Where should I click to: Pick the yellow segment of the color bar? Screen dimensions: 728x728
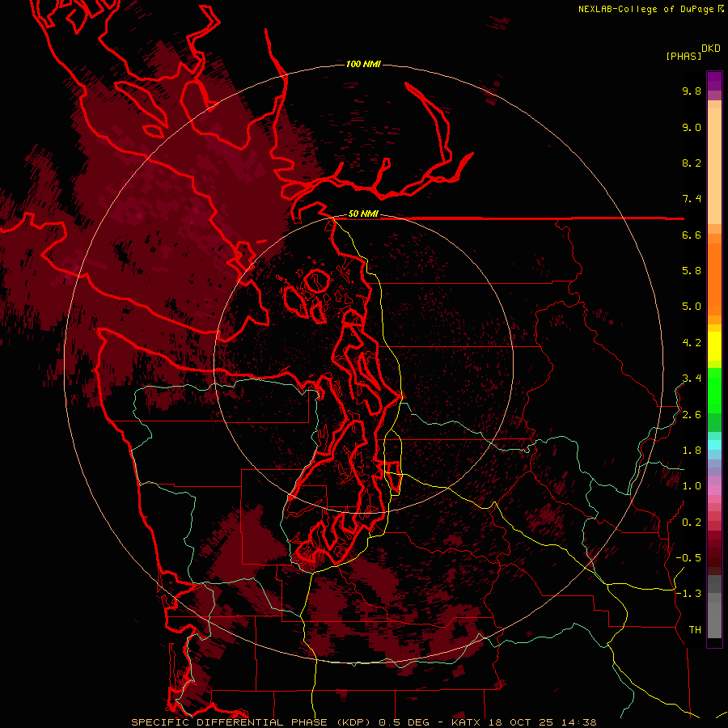pos(714,346)
